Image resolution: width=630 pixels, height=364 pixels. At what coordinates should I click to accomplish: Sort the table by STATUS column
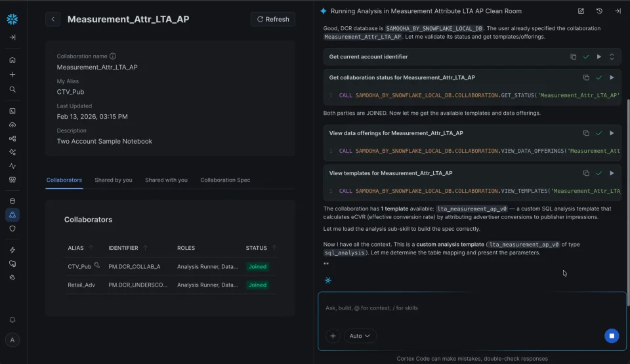[274, 248]
